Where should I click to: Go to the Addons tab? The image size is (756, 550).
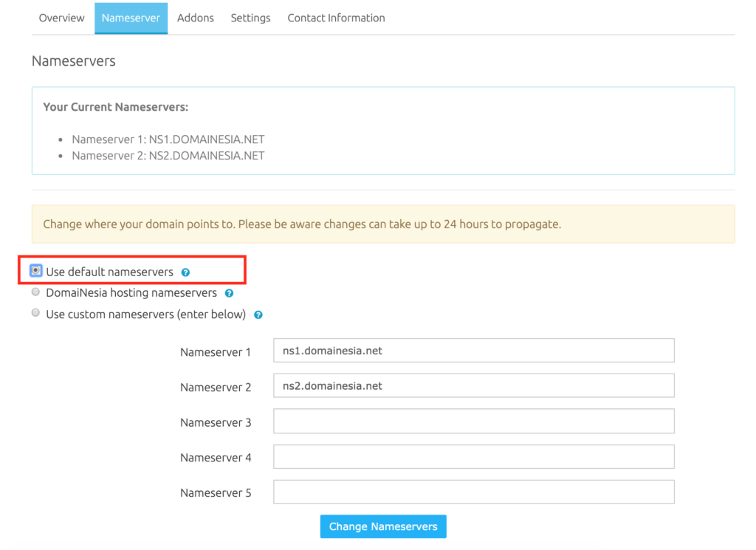pos(196,18)
